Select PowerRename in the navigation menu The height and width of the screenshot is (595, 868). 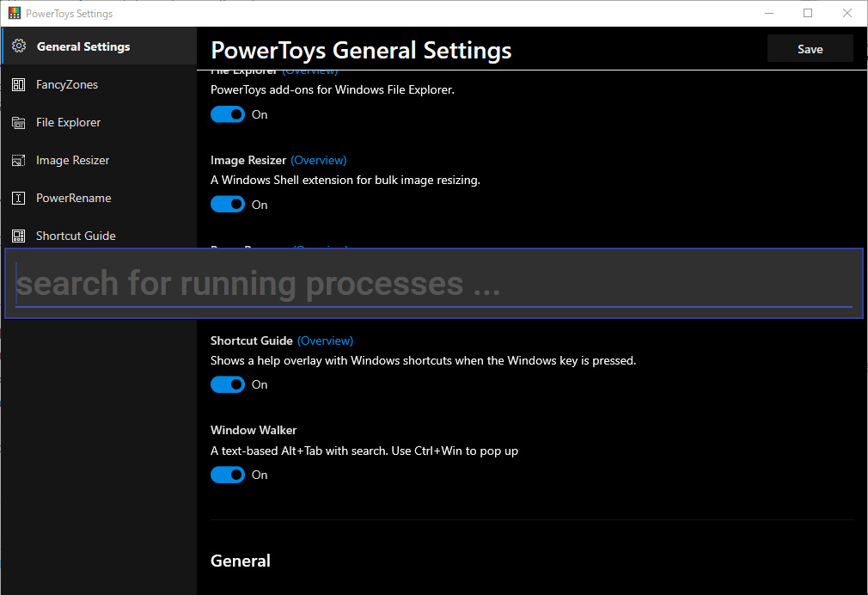pyautogui.click(x=72, y=198)
